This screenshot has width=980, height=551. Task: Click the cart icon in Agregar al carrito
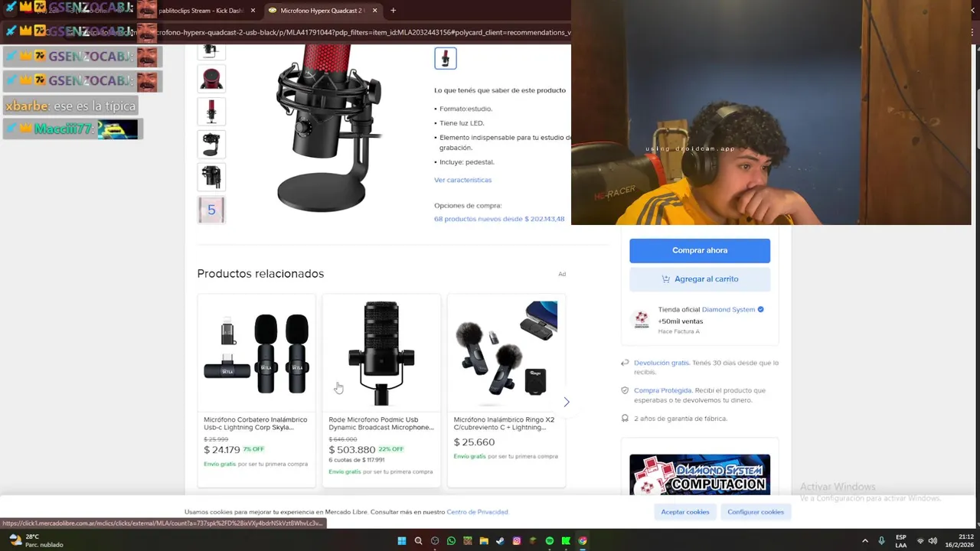click(x=665, y=279)
